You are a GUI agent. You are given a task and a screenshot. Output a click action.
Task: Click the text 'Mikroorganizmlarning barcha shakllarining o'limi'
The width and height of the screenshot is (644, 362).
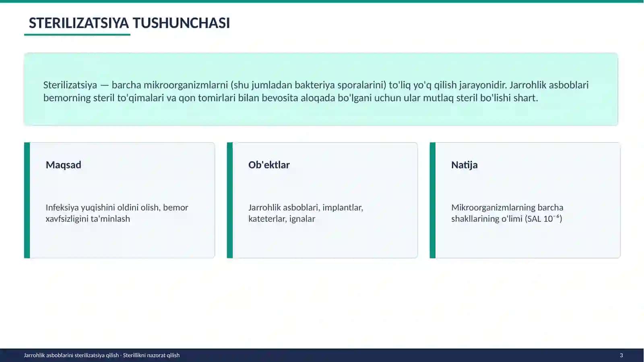(507, 213)
